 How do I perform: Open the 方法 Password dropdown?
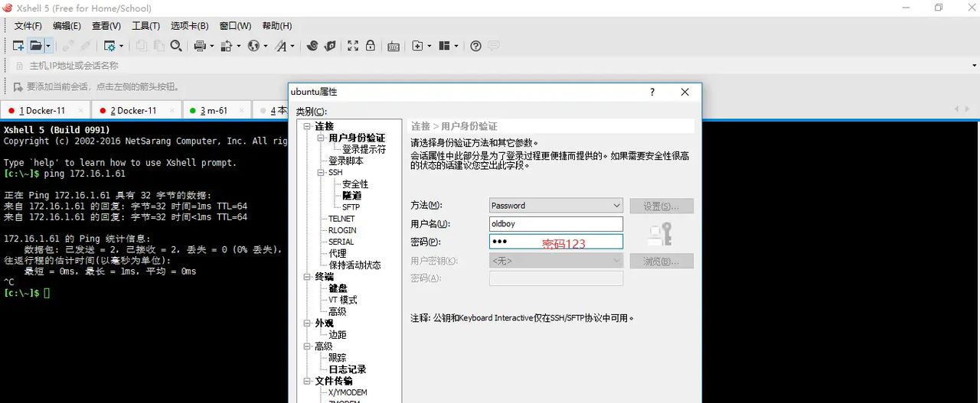point(556,205)
